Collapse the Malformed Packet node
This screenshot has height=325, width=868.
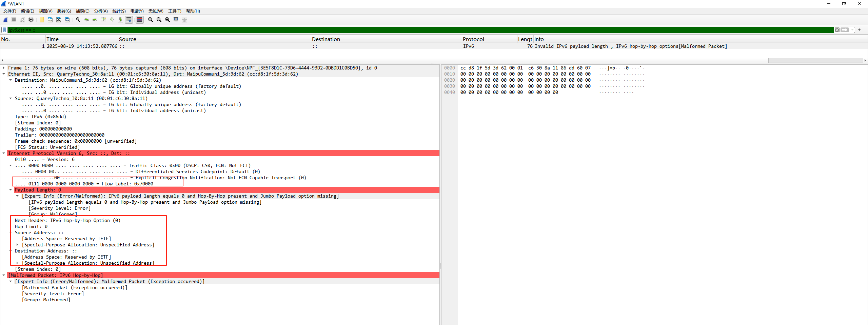[x=4, y=275]
